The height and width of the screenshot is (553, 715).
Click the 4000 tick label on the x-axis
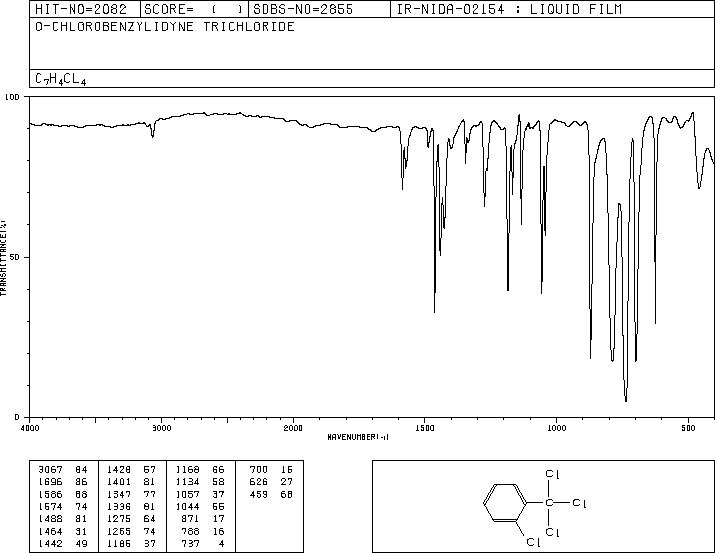click(30, 428)
